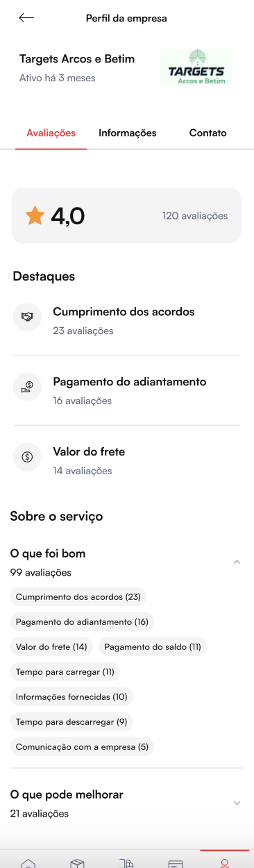The image size is (254, 868).
Task: Expand the O que pode melhorar section
Action: pos(237,803)
